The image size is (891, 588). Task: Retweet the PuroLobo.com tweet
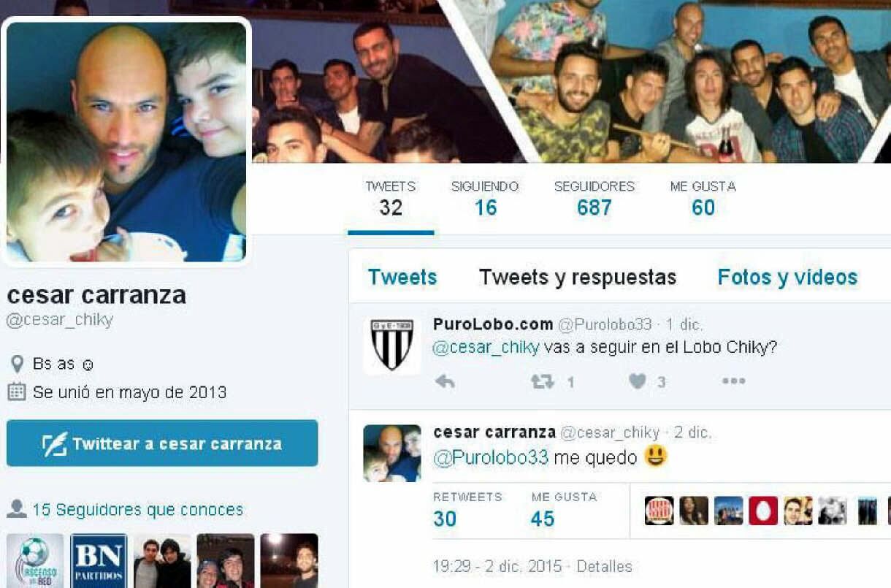(x=542, y=381)
